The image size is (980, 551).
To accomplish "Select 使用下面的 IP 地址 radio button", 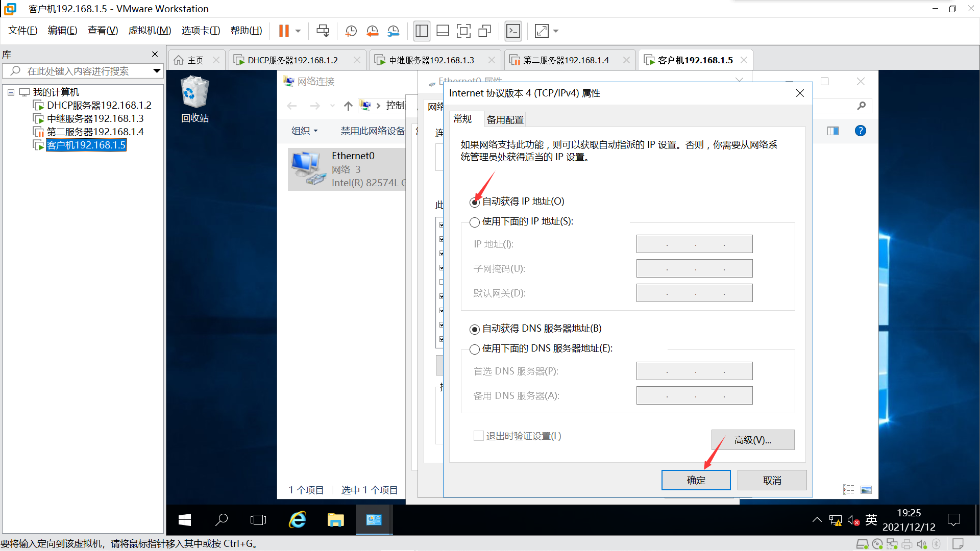I will (x=475, y=222).
